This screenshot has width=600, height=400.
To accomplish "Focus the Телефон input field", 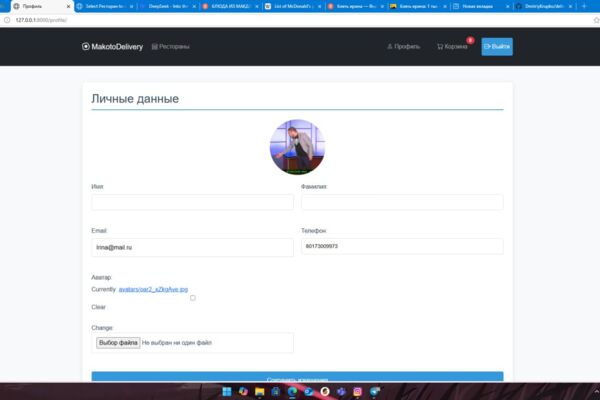I will (x=402, y=246).
